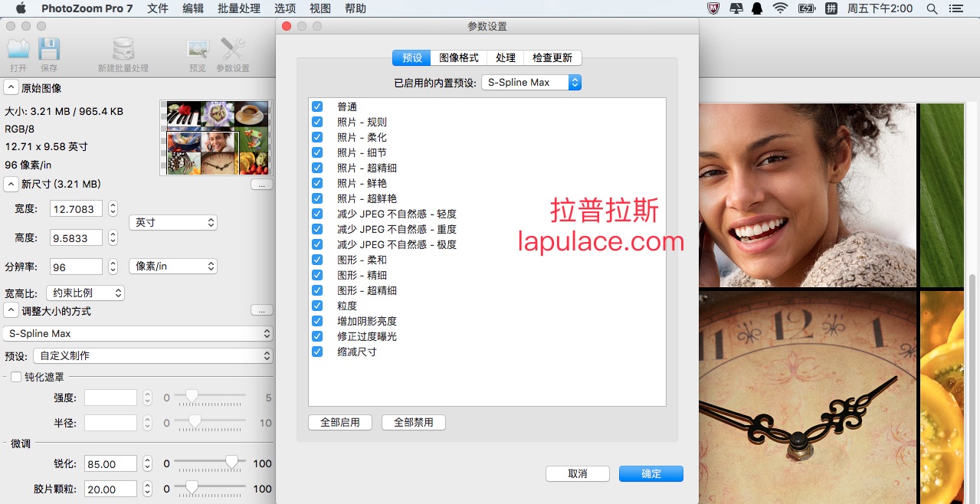The image size is (980, 504).
Task: Click the Save floppy disk icon
Action: pos(49,50)
